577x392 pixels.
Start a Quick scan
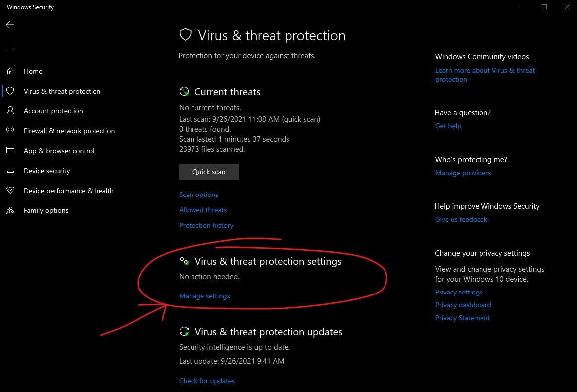tap(208, 172)
